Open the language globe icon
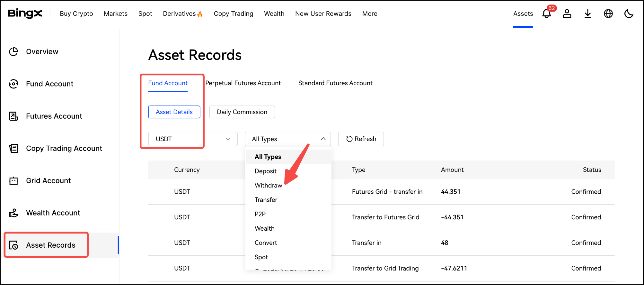 click(x=608, y=14)
